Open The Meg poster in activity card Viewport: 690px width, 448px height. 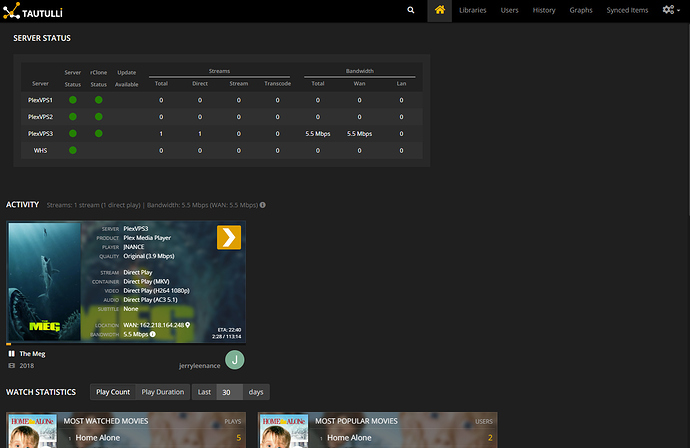(x=44, y=282)
